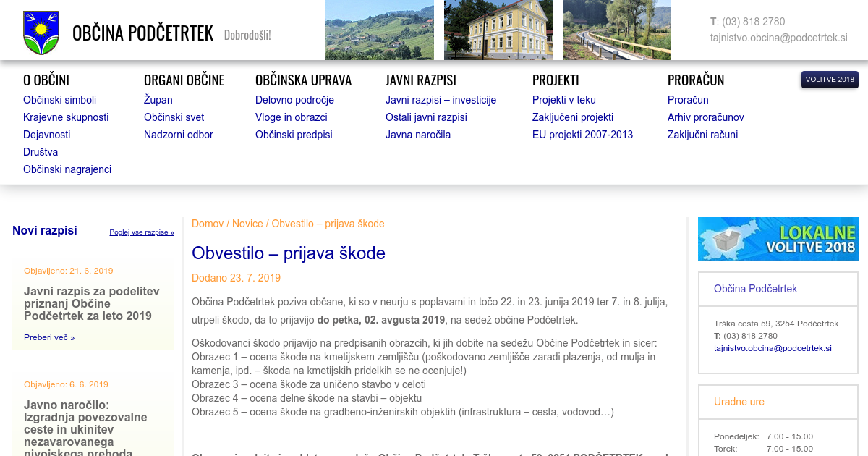Click the Lokalne Volitve 2018 banner image
Viewport: 868px width, 456px height.
click(x=778, y=239)
